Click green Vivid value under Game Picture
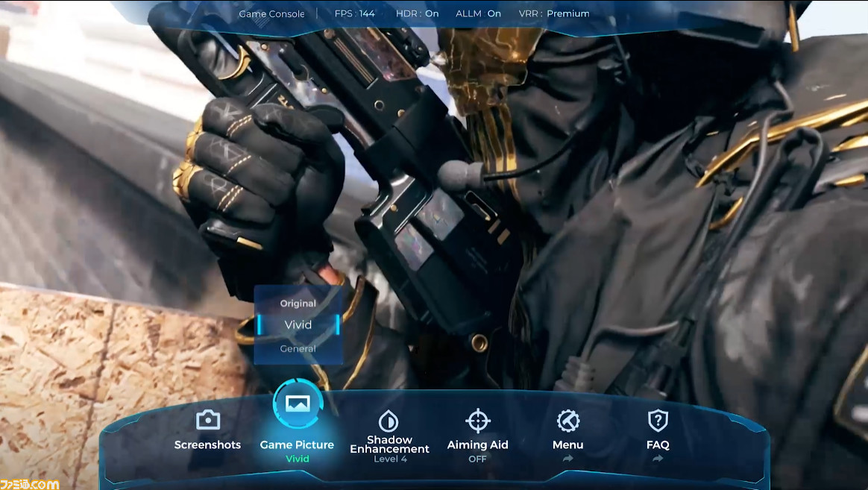 point(298,459)
